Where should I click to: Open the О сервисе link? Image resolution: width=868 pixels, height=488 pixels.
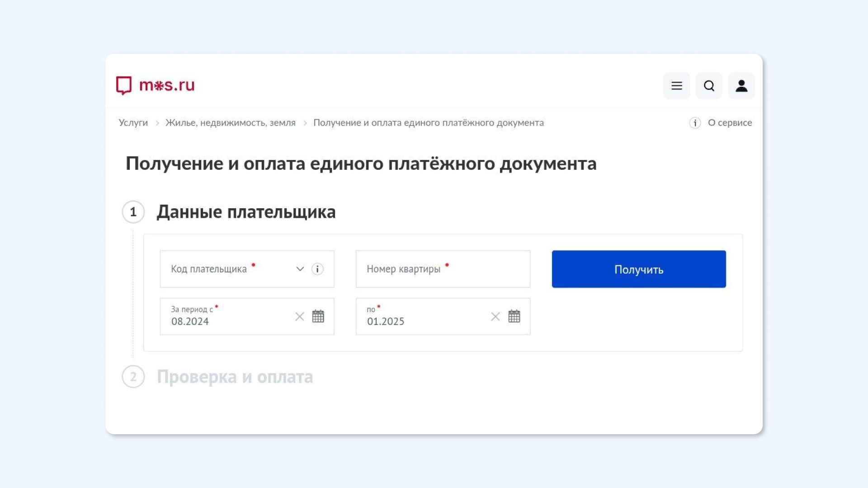coord(730,123)
